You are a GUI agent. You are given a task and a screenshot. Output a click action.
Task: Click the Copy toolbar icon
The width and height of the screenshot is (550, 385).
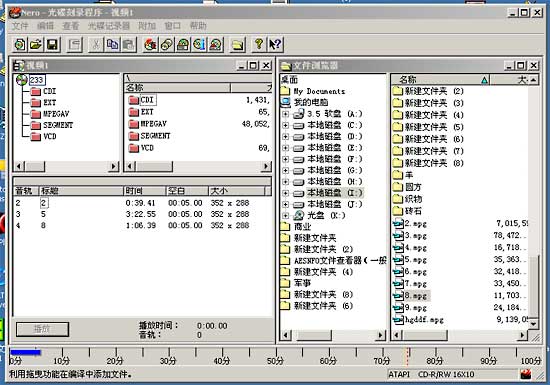[112, 45]
